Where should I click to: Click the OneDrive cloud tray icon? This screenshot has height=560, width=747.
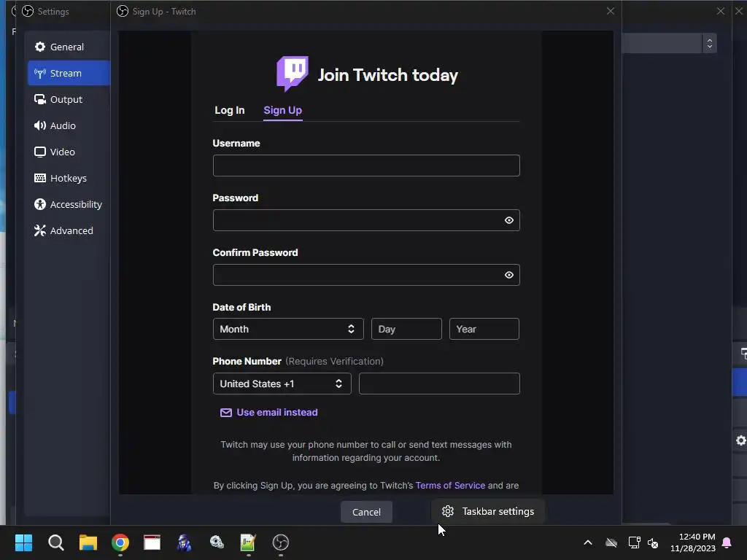pos(611,542)
